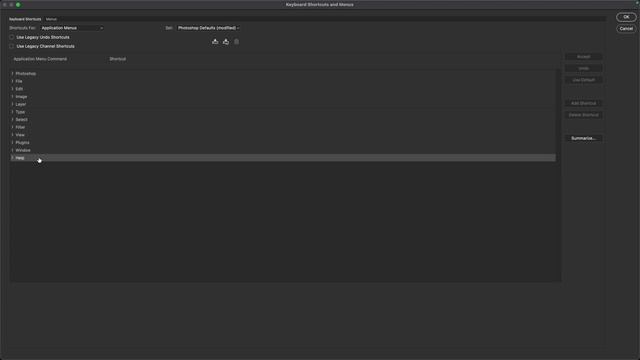Screen dimensions: 640x360
Task: Click the OK button
Action: coord(626,17)
